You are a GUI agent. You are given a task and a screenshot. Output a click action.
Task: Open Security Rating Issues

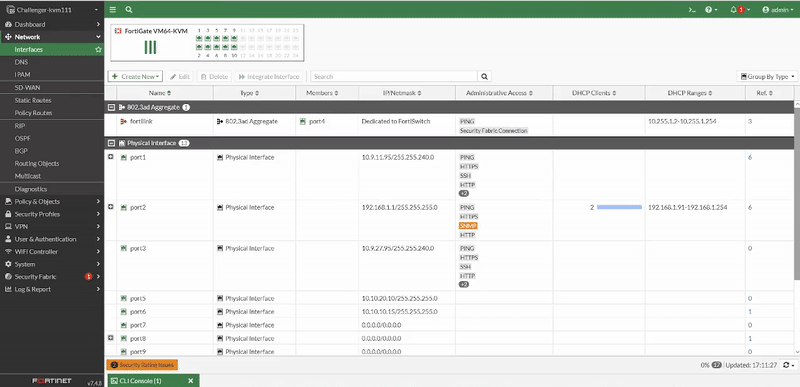[x=142, y=365]
